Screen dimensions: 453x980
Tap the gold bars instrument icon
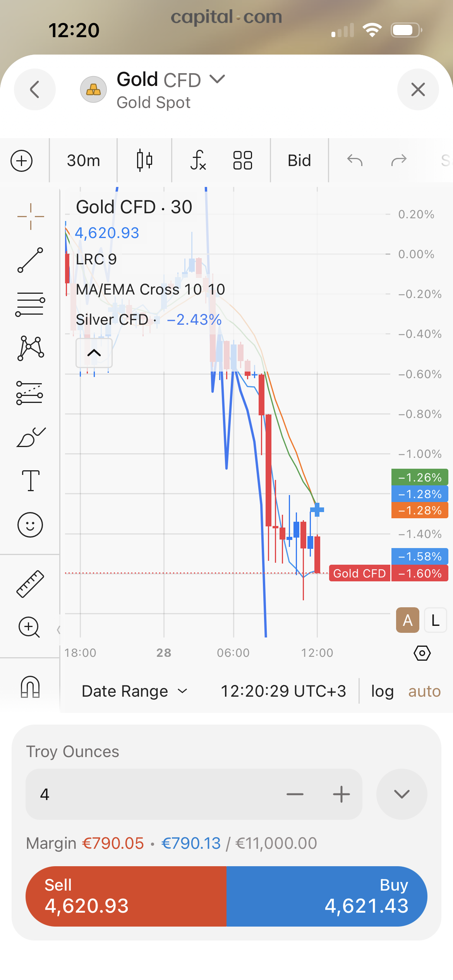point(93,89)
